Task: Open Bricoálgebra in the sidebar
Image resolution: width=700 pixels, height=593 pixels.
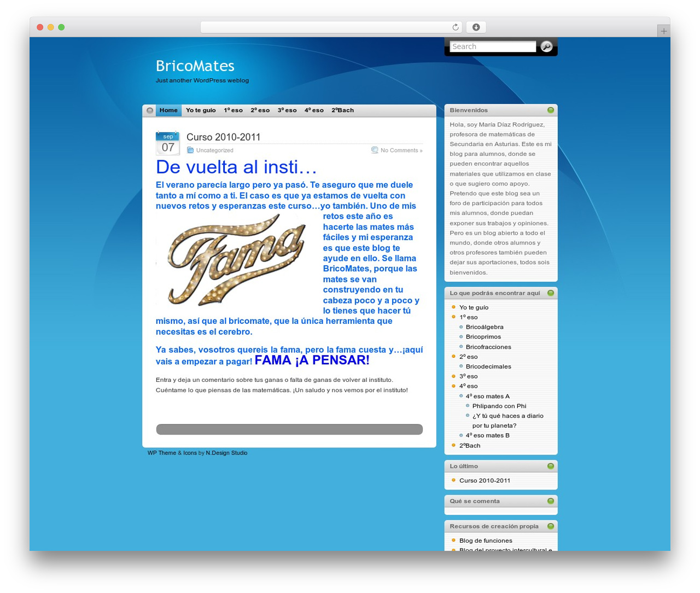Action: click(x=485, y=327)
